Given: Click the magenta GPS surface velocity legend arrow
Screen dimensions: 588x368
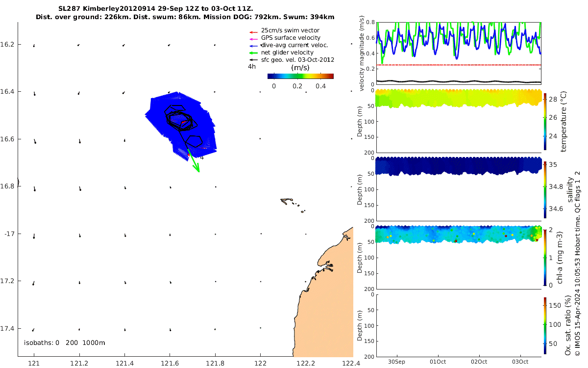Looking at the screenshot, I should click(253, 38).
